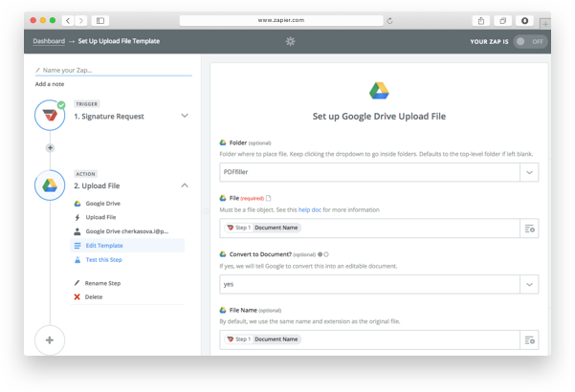Click the Google Drive action circle icon

(50, 185)
